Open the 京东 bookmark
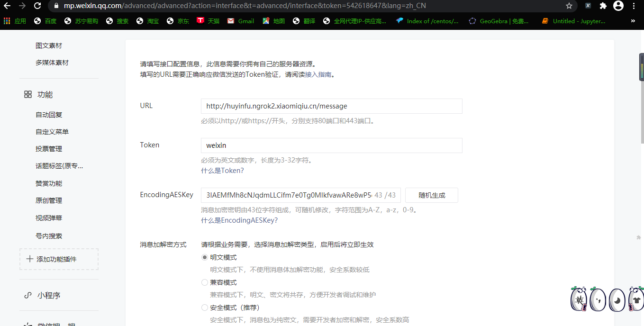Viewport: 644px width, 326px height. pos(178,21)
